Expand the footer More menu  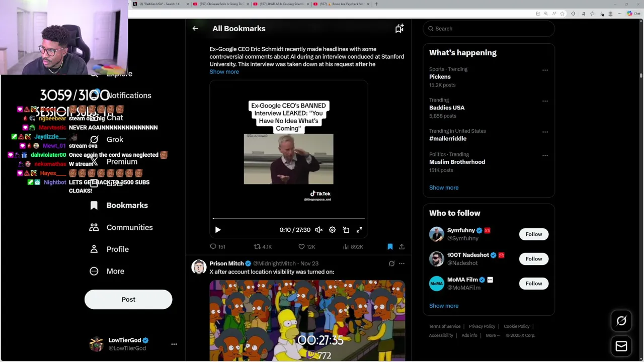click(493, 335)
